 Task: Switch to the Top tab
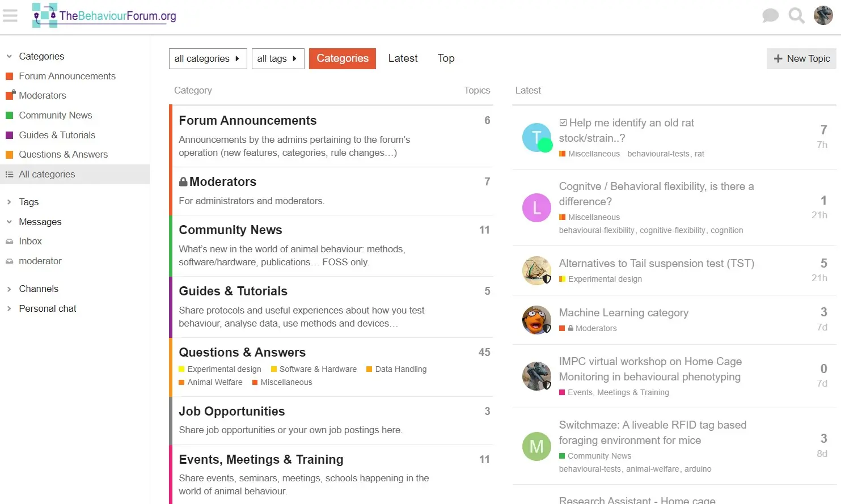446,58
